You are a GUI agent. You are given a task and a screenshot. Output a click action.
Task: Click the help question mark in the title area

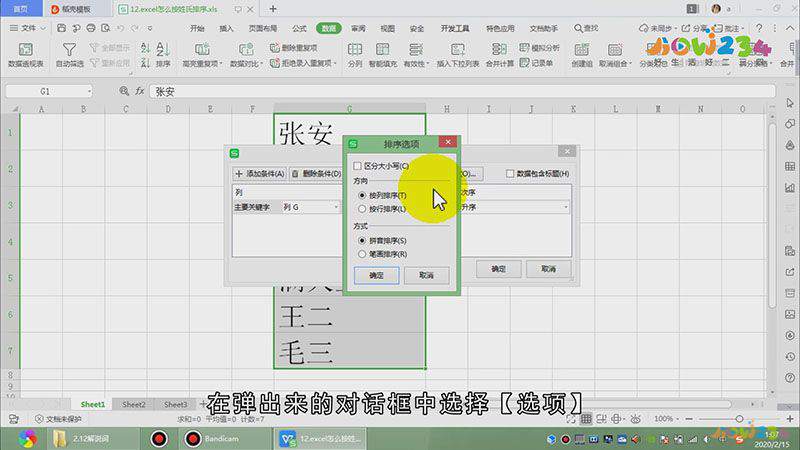point(759,28)
